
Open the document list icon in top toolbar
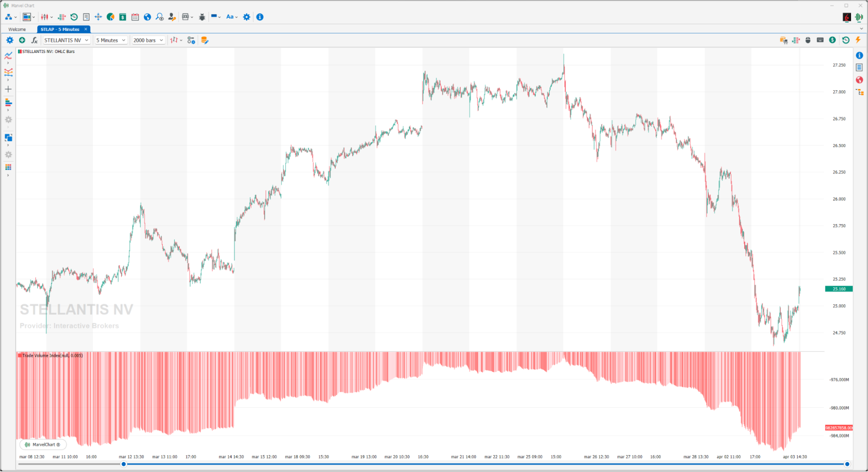pos(86,17)
